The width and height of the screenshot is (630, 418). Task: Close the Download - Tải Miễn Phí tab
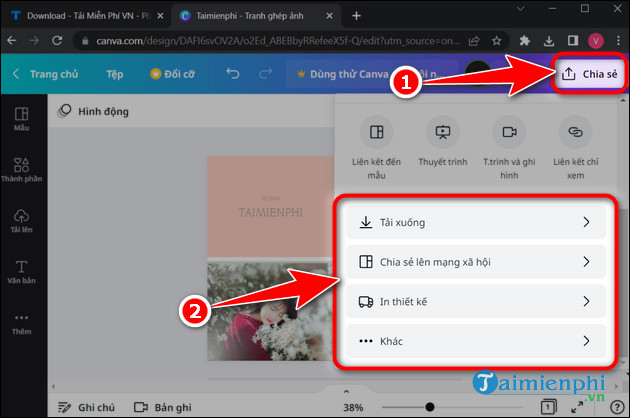point(160,16)
